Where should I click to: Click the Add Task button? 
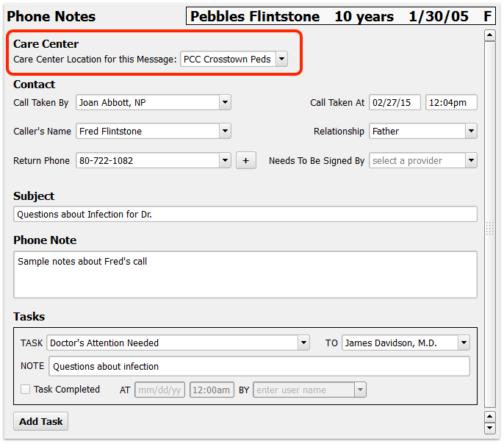(41, 421)
